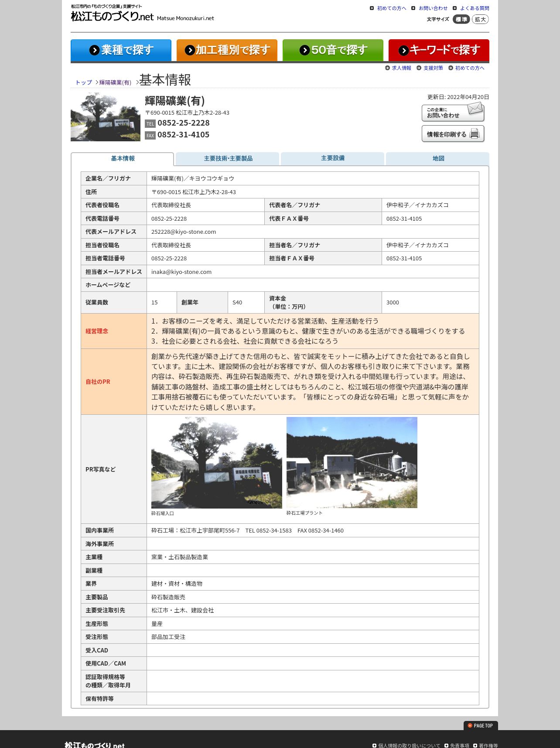Open the 砕石場入口 photo
This screenshot has height=748, width=560.
coord(217,462)
